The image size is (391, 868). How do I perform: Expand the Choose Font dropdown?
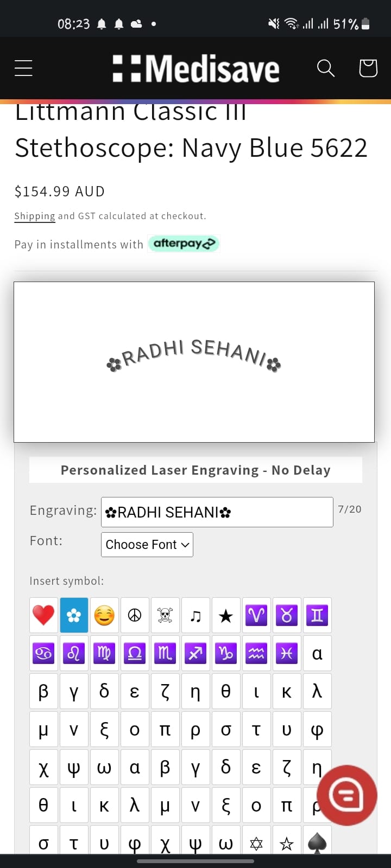coord(147,545)
